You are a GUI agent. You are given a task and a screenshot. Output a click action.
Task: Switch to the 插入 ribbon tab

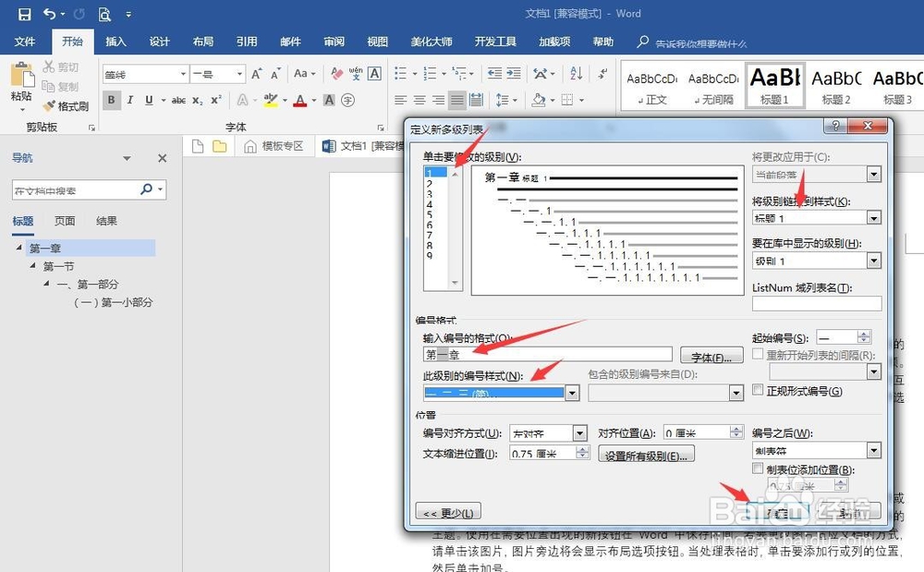coord(115,41)
